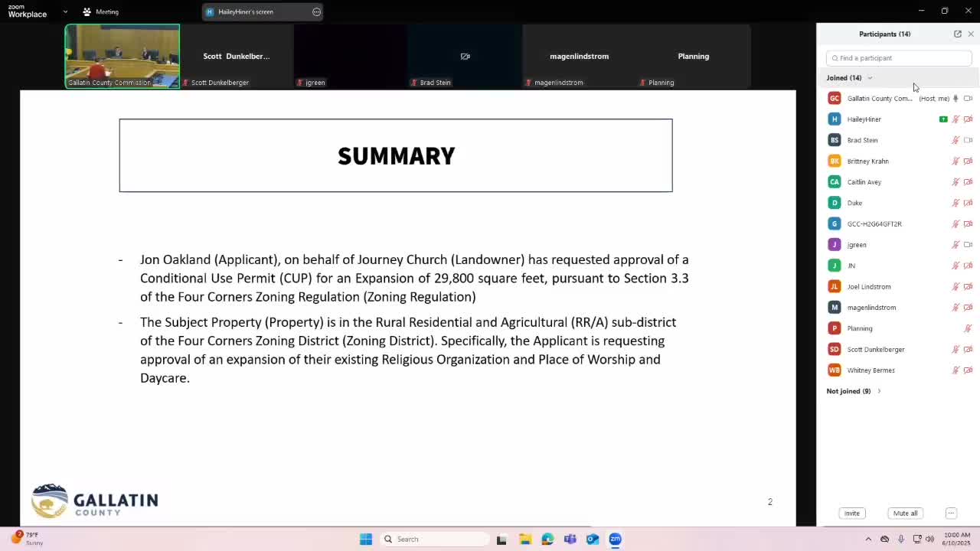Select Planning video tile
980x551 pixels.
click(x=693, y=56)
